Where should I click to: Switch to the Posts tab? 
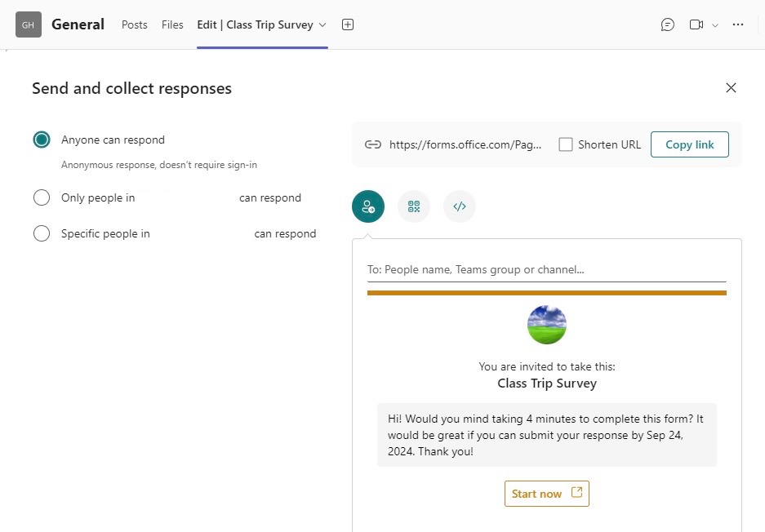pyautogui.click(x=134, y=24)
